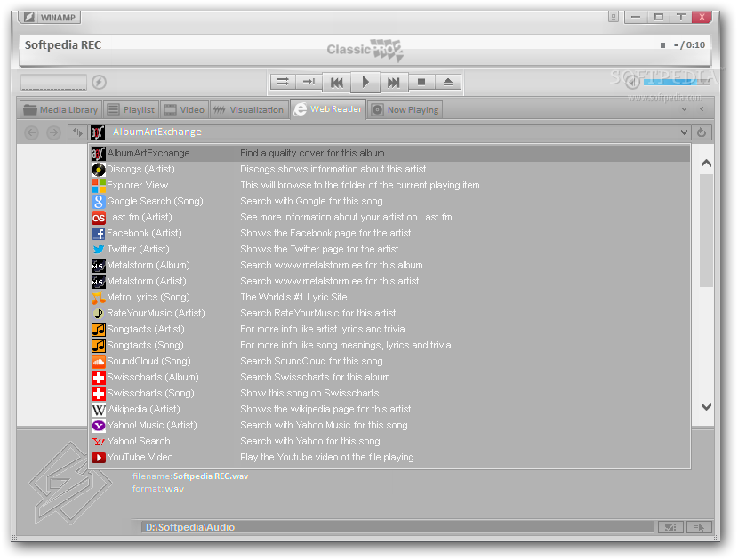Open the Now Playing tab

pos(405,109)
